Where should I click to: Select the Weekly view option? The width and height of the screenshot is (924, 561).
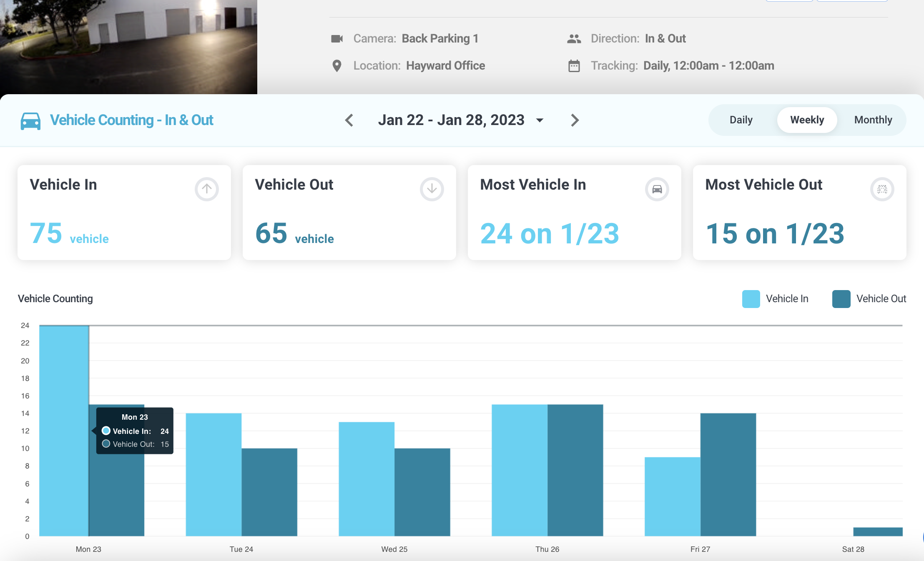[x=807, y=120]
